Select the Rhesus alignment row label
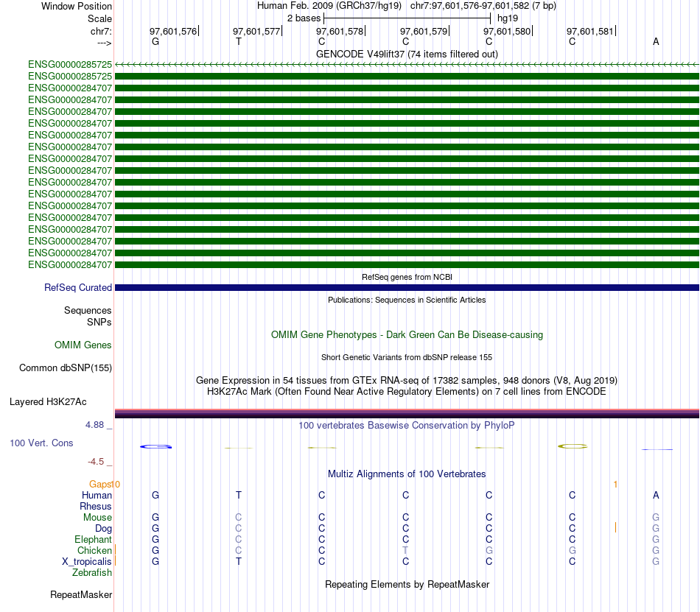The image size is (700, 612). point(96,506)
